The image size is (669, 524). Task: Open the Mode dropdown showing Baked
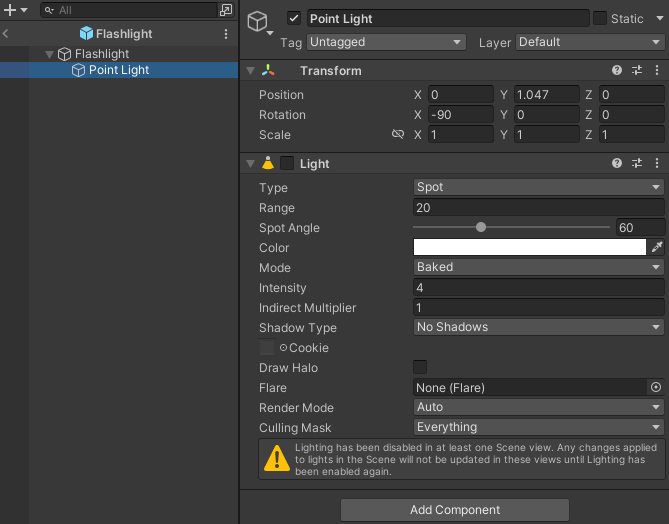click(x=538, y=267)
